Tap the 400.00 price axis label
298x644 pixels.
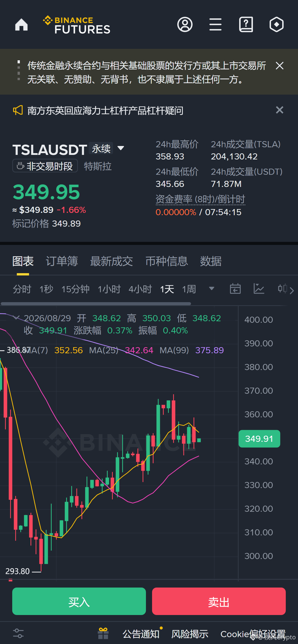tap(259, 320)
